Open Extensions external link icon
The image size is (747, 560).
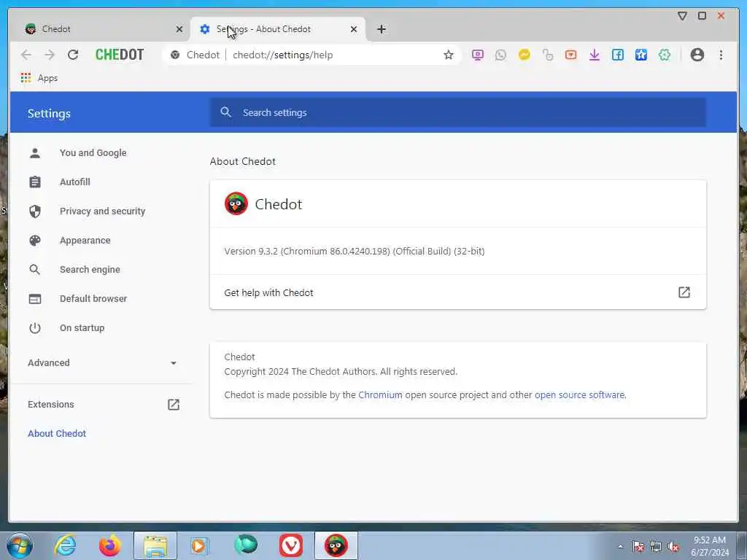coord(174,404)
